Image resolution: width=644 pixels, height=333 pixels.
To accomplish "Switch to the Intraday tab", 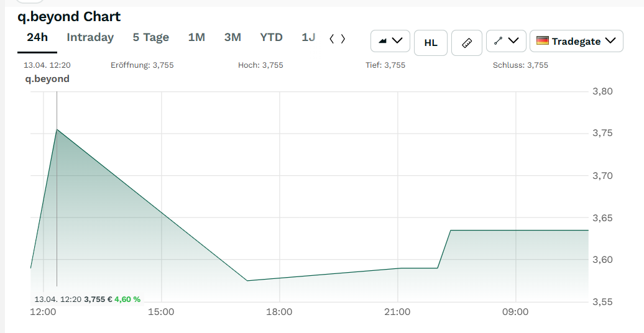I will [90, 37].
